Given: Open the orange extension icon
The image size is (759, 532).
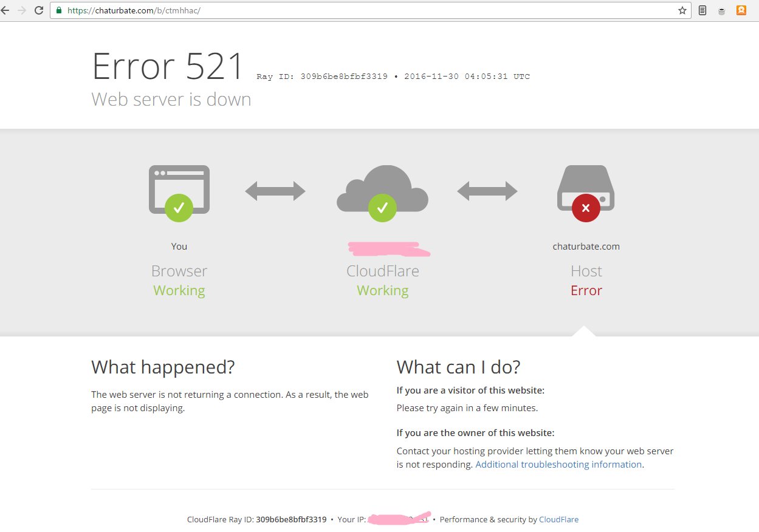Looking at the screenshot, I should click(741, 10).
